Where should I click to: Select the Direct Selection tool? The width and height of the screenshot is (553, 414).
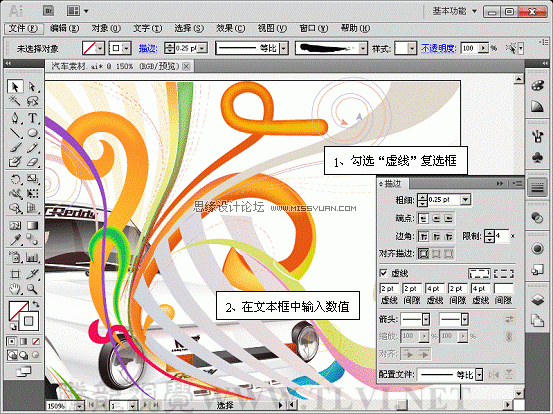pos(32,86)
